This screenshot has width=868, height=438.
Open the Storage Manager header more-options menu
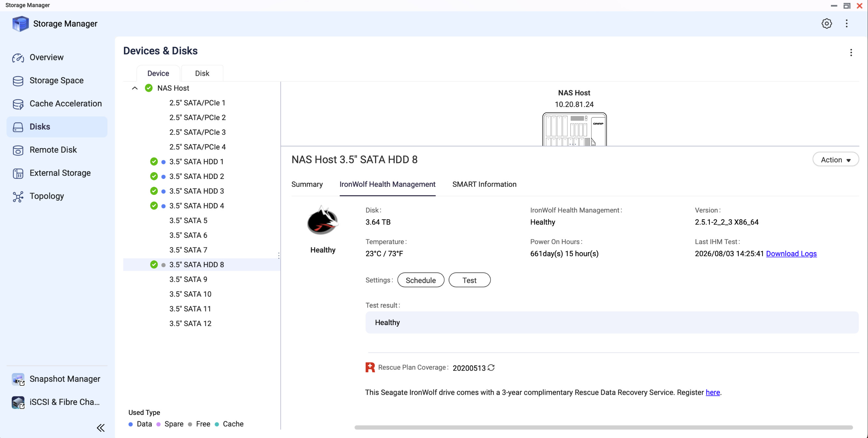click(x=847, y=23)
